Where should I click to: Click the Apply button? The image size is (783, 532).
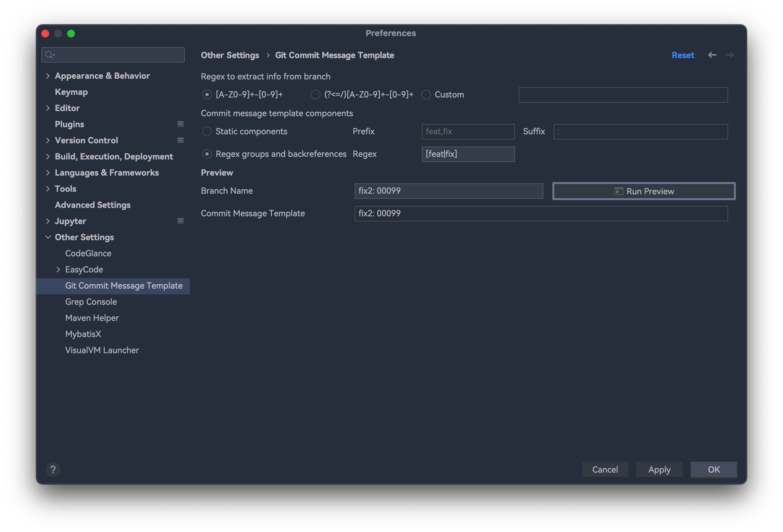659,469
